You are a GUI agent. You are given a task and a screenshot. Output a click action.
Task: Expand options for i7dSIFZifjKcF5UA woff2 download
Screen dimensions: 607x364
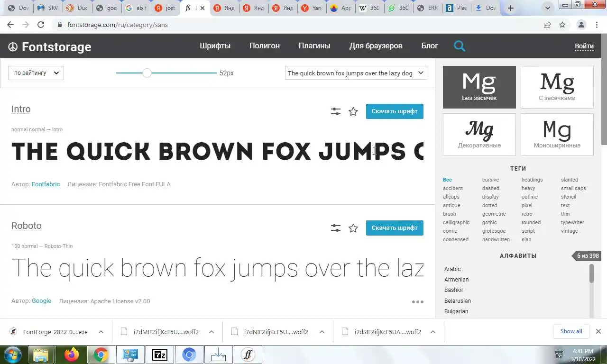pos(432,332)
